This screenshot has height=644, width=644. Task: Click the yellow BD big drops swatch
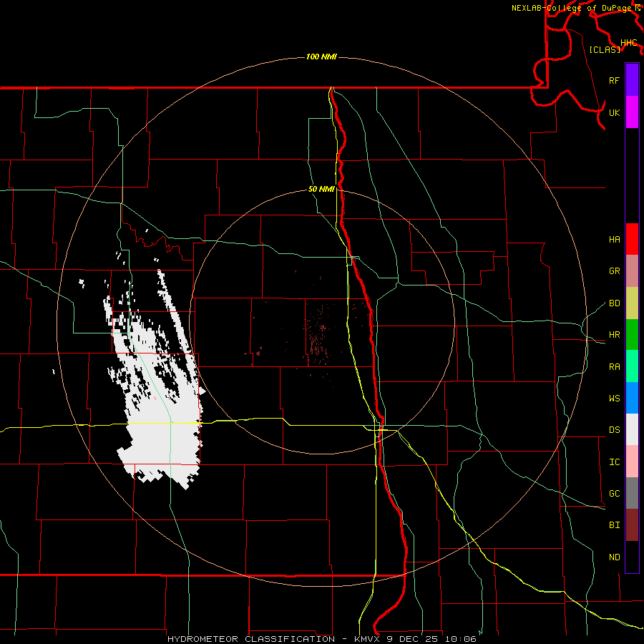point(632,303)
